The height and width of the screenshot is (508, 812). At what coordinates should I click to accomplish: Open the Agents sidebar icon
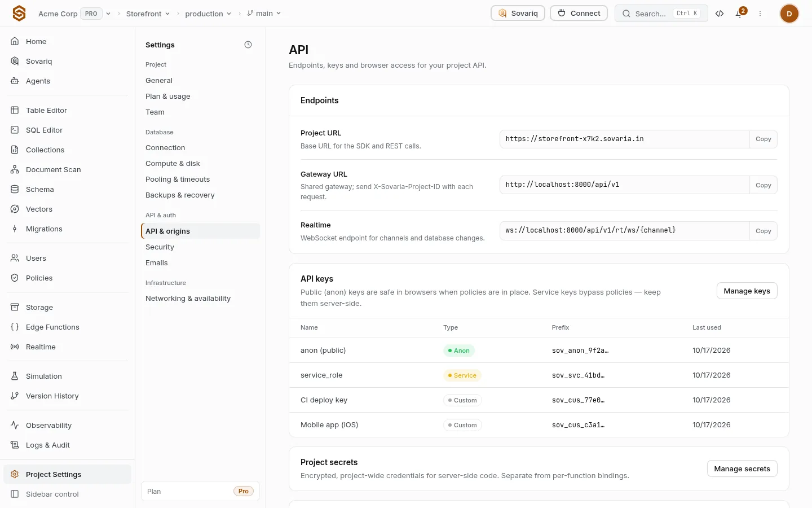15,81
